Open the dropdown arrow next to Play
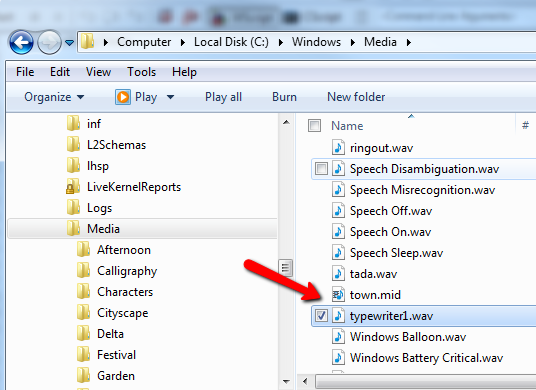Image resolution: width=536 pixels, height=390 pixels. pos(170,97)
